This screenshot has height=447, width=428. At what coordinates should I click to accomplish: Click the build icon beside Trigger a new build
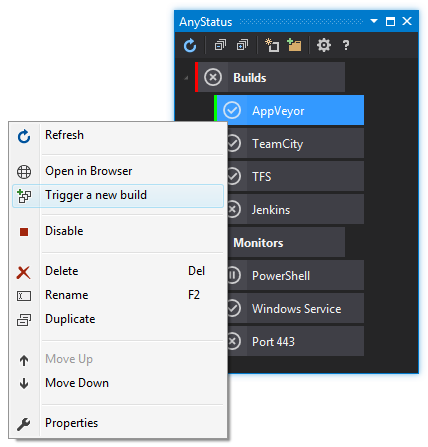24,196
